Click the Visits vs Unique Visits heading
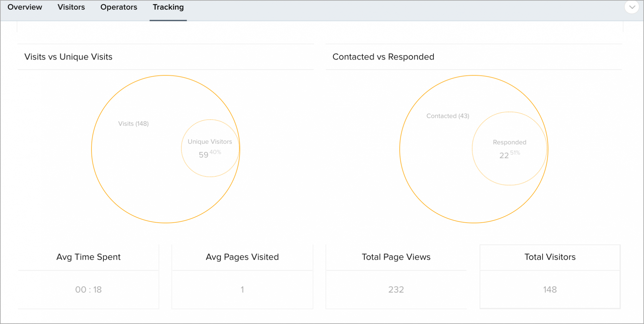This screenshot has height=324, width=644. pyautogui.click(x=68, y=57)
